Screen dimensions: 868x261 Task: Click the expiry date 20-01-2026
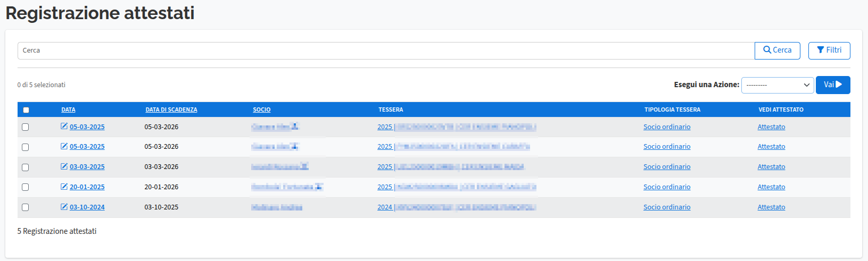pos(161,187)
